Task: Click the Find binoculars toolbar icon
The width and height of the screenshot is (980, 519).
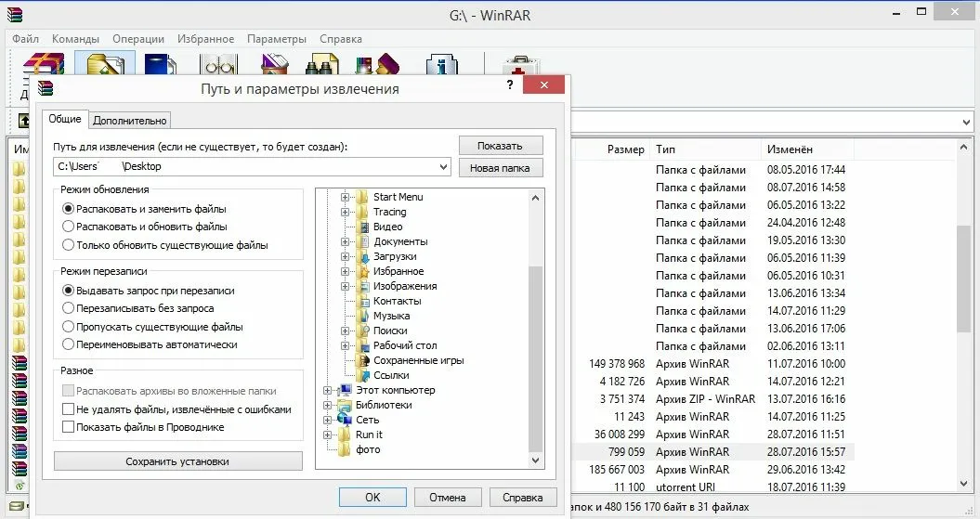Action: point(321,63)
